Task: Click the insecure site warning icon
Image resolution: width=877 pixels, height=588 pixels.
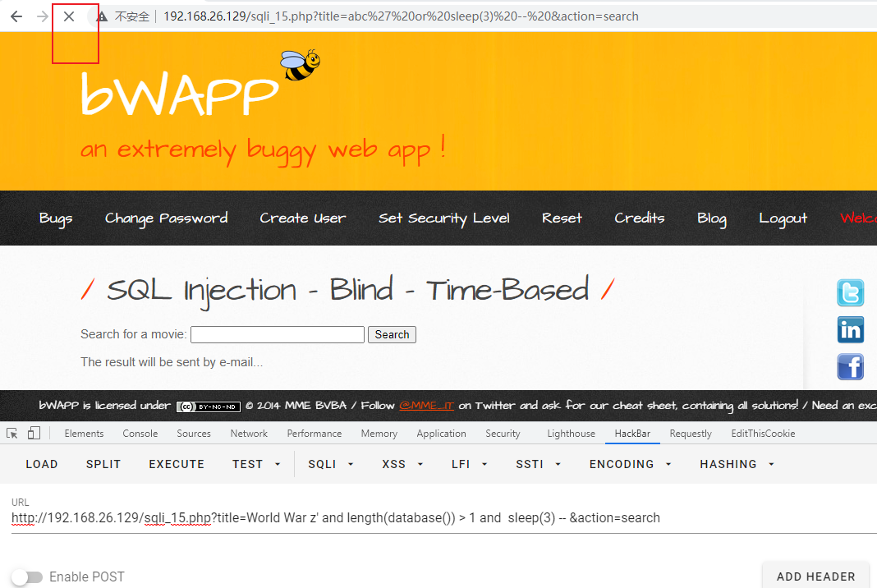Action: 102,16
